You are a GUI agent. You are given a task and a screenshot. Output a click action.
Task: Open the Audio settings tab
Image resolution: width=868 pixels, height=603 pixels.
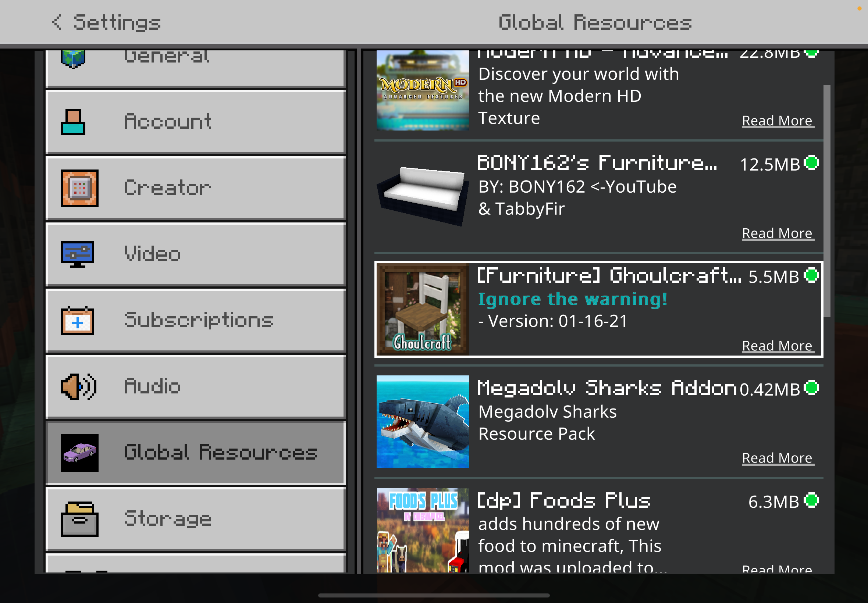(195, 386)
